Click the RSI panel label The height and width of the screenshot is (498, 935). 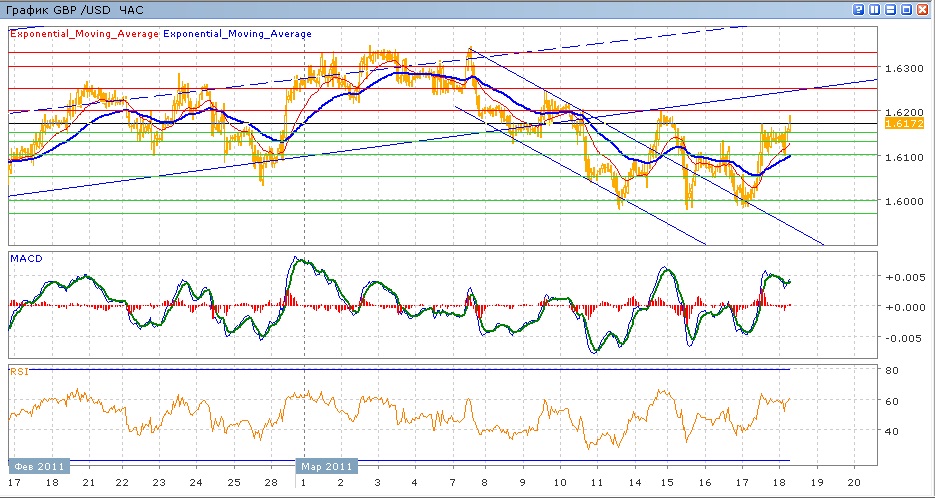[x=19, y=372]
